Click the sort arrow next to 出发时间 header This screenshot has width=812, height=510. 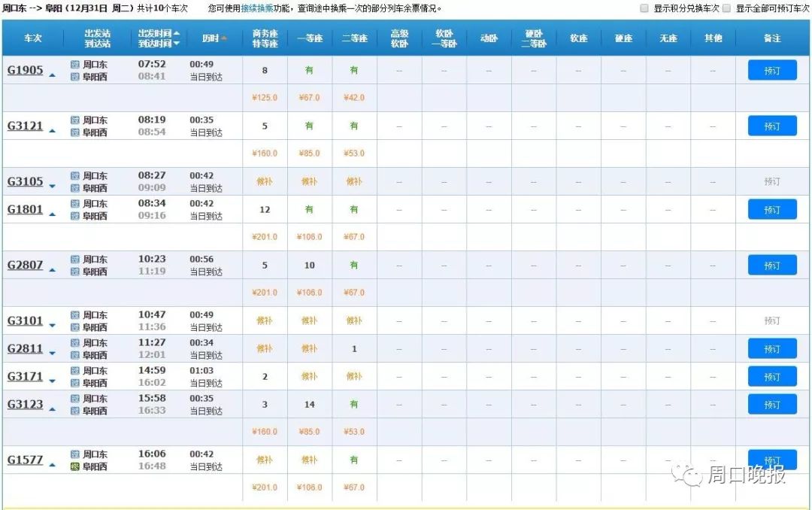click(177, 34)
